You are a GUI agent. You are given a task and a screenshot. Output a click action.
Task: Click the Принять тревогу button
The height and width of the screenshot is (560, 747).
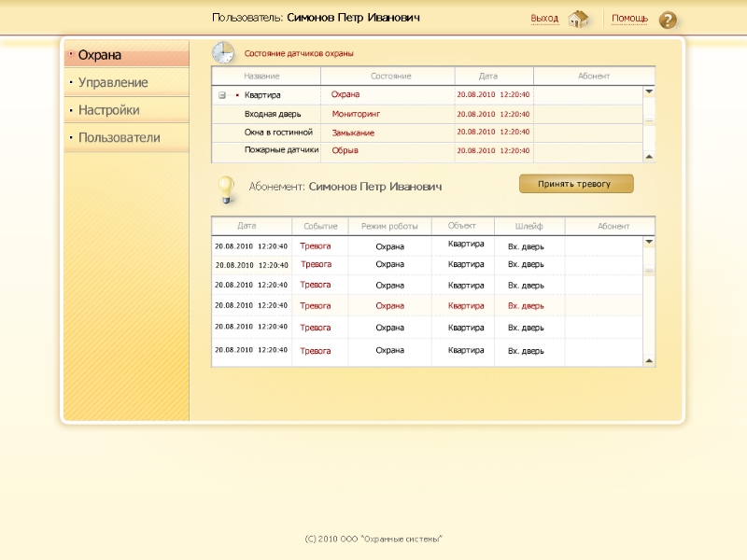576,184
